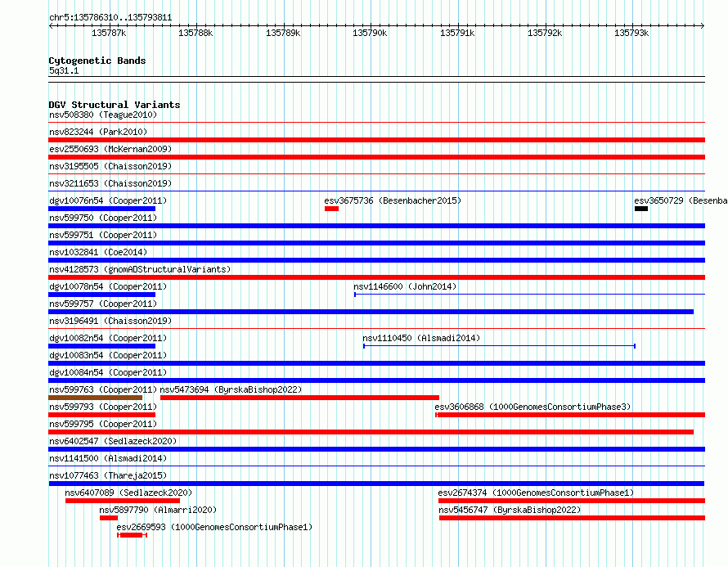The height and width of the screenshot is (567, 728).
Task: Select the short red bar under nsv5897790
Action: [x=109, y=518]
